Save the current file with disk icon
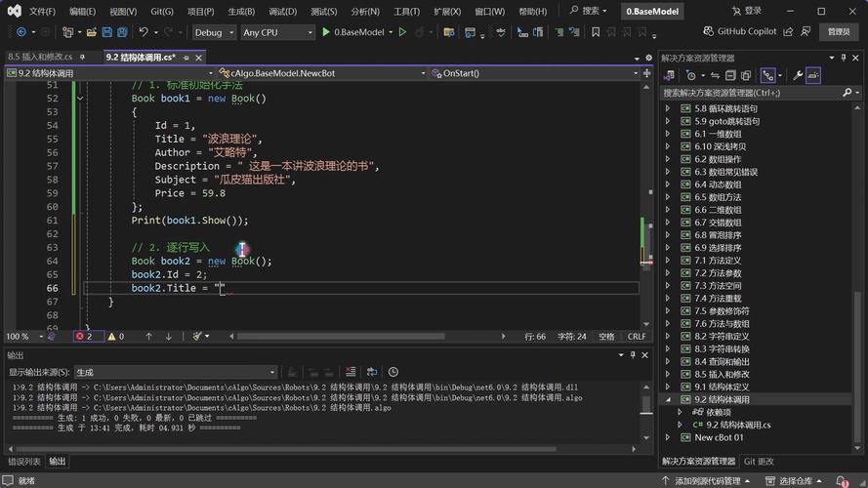The height and width of the screenshot is (488, 868). [x=106, y=32]
